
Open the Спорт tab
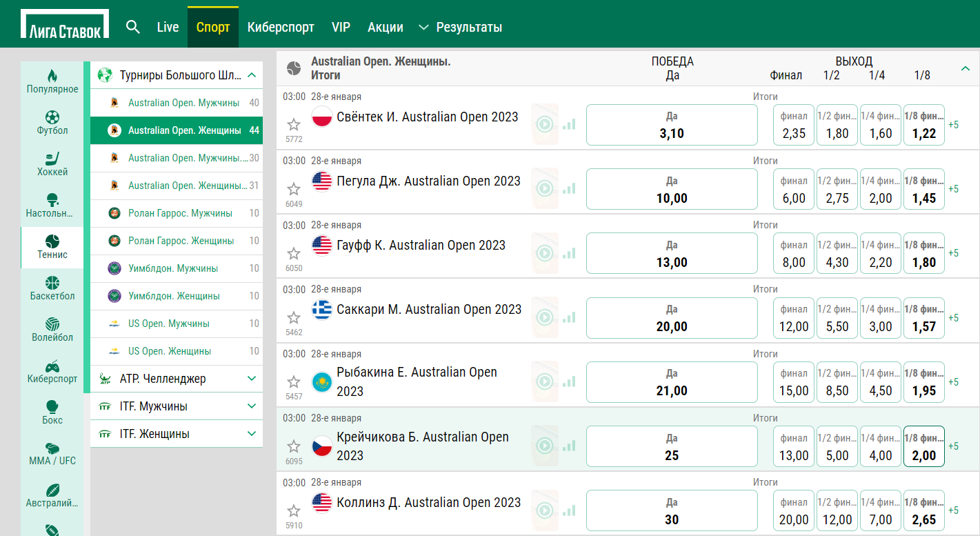coord(213,28)
